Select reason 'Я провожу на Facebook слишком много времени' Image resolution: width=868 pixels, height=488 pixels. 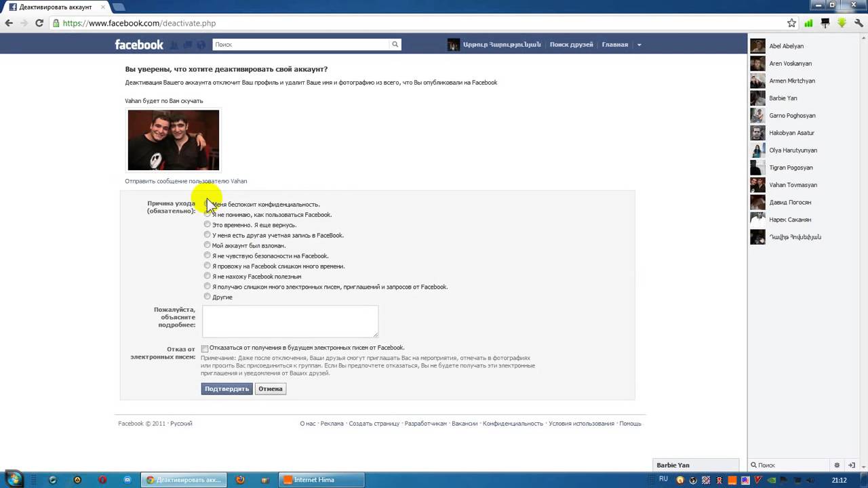coord(208,266)
